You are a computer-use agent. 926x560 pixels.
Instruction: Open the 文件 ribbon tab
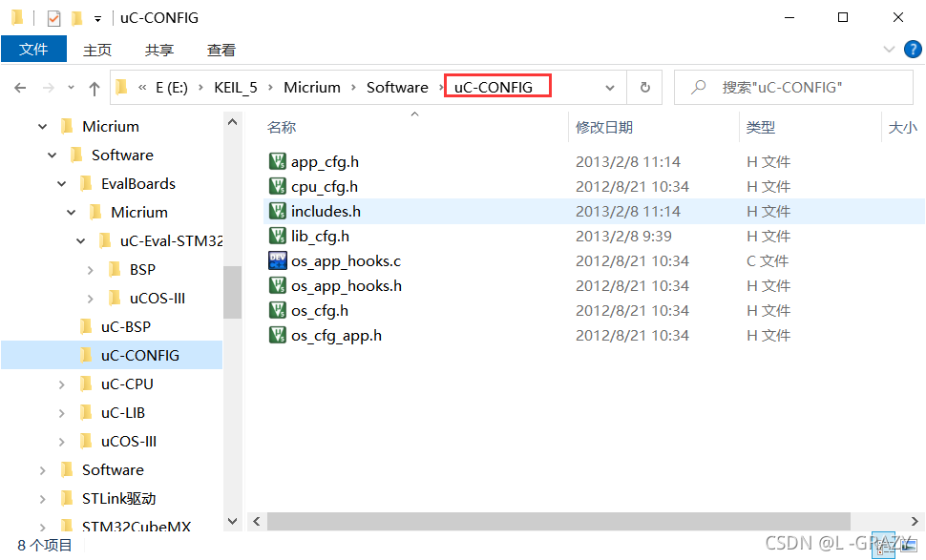(33, 49)
